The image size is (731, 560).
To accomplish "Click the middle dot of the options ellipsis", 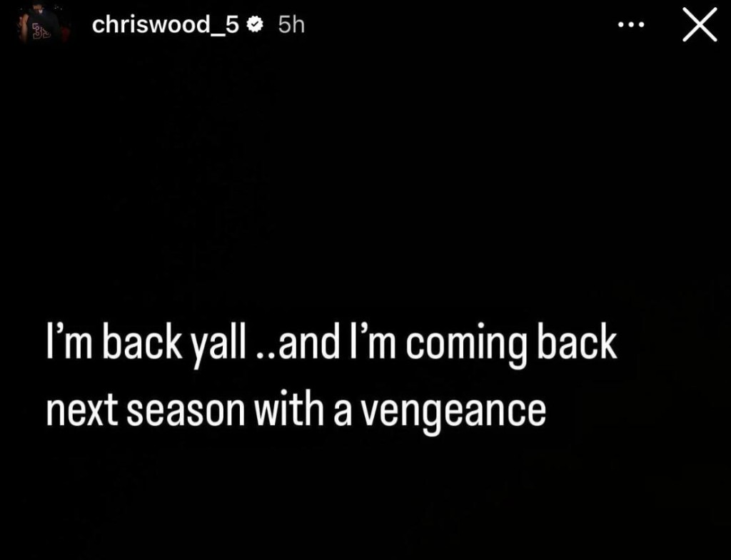I will click(x=631, y=25).
